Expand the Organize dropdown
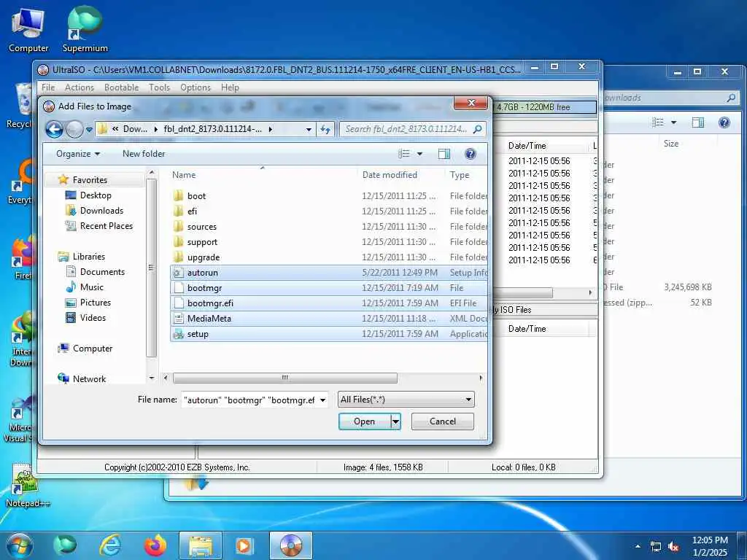Image resolution: width=747 pixels, height=560 pixels. click(x=78, y=154)
